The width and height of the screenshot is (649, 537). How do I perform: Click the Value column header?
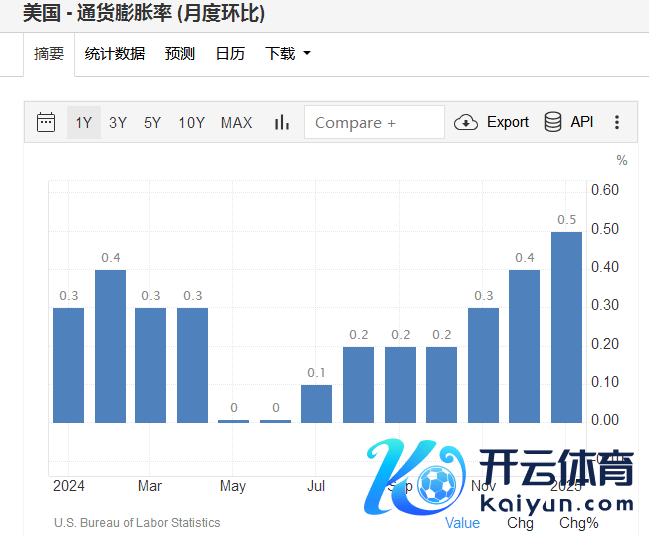[x=462, y=523]
